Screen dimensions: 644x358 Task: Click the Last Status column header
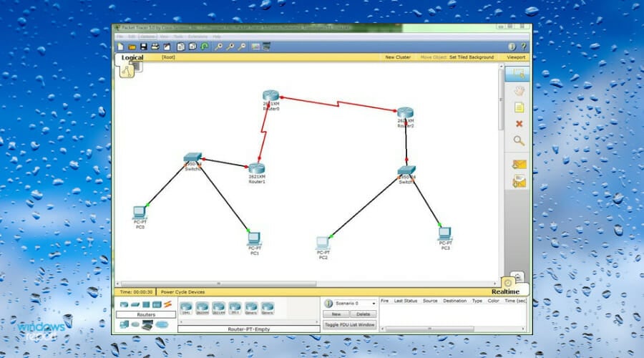click(x=406, y=301)
